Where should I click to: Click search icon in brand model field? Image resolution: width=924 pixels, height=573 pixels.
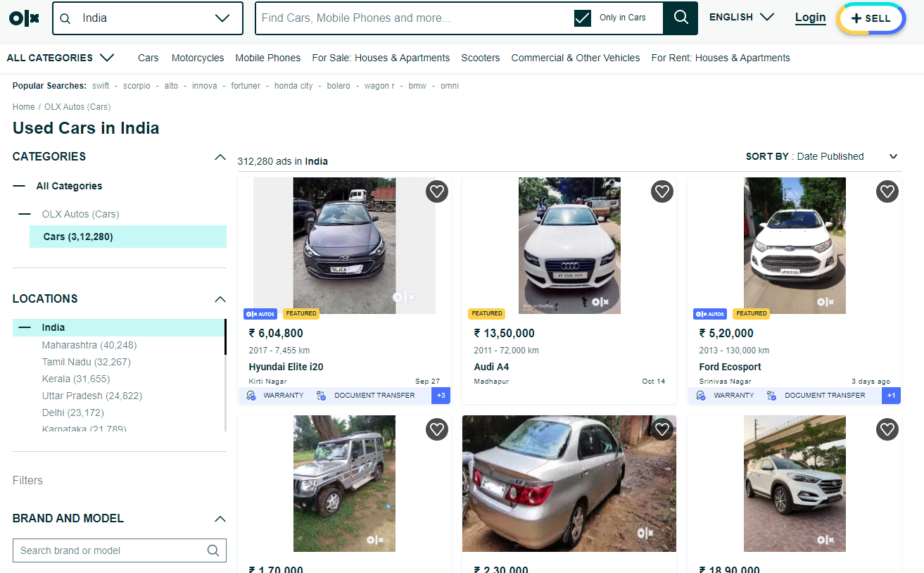(x=213, y=550)
